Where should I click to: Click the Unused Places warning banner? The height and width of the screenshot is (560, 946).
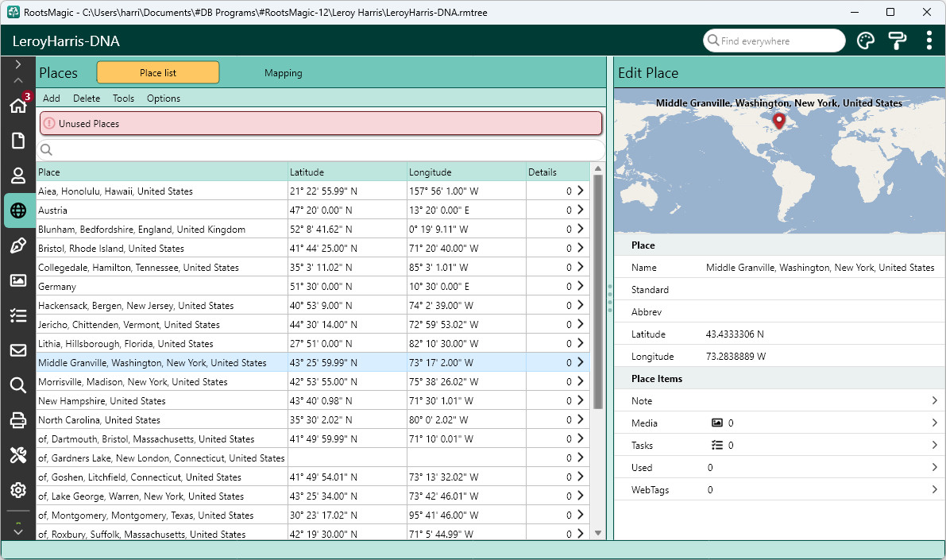pos(321,123)
